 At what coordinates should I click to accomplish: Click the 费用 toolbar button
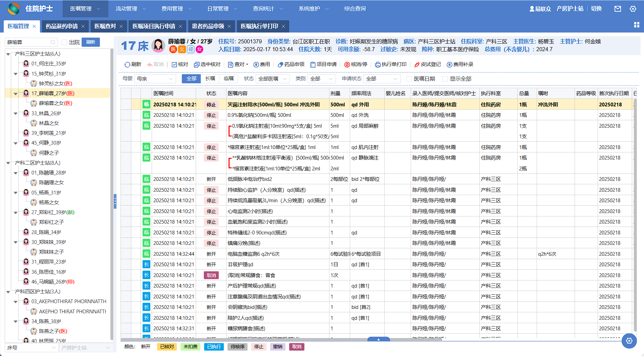tap(262, 64)
